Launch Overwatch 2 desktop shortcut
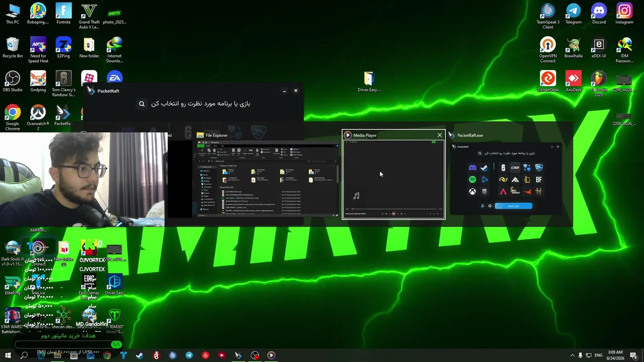The width and height of the screenshot is (644, 362). pos(38,118)
